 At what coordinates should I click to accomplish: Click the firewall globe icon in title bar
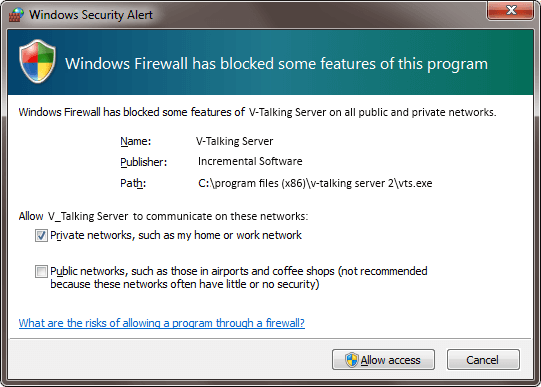(x=16, y=15)
